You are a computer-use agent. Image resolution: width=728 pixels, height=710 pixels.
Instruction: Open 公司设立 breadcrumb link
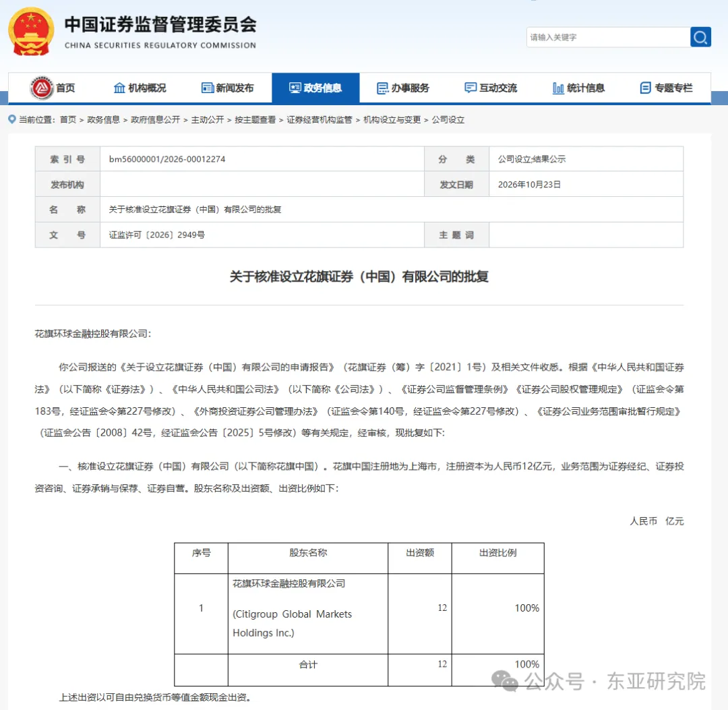[x=448, y=120]
